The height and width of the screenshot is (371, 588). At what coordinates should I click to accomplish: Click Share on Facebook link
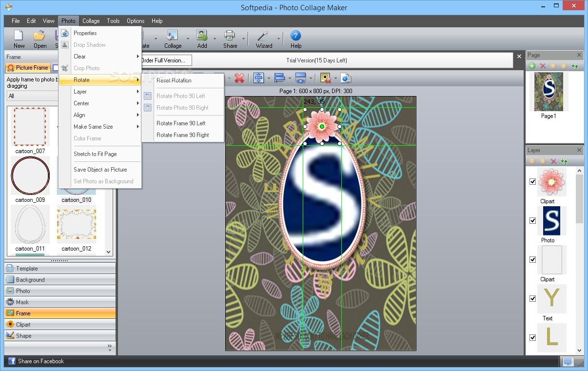pyautogui.click(x=41, y=361)
